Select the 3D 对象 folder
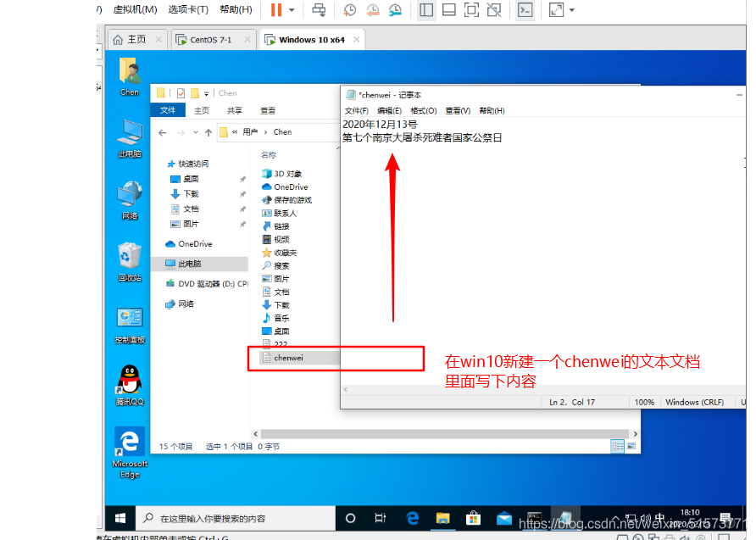The height and width of the screenshot is (540, 756). click(281, 174)
